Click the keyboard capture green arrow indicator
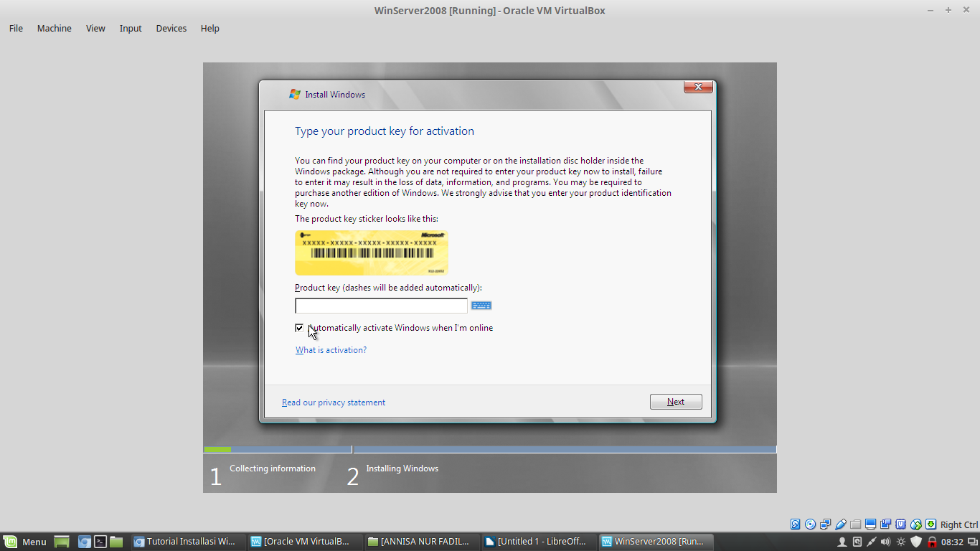 930,524
